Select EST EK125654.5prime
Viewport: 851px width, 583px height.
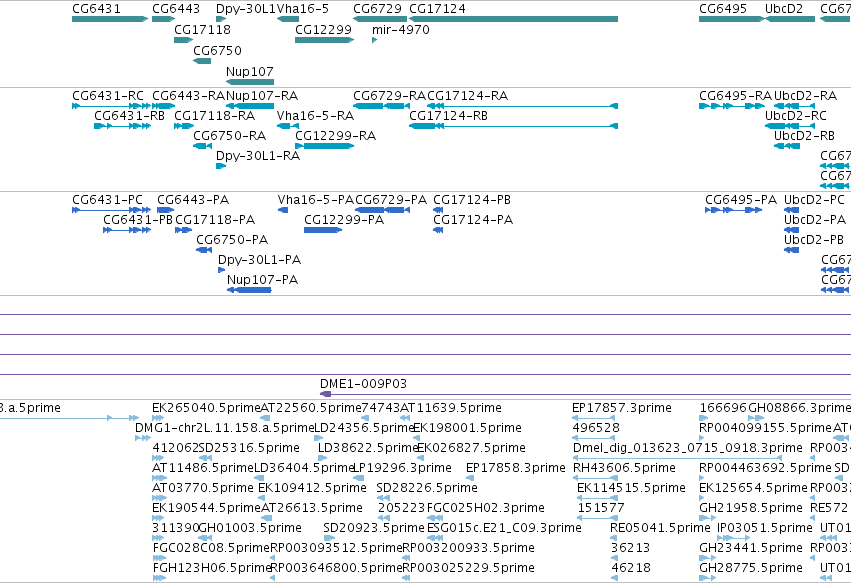click(x=702, y=498)
